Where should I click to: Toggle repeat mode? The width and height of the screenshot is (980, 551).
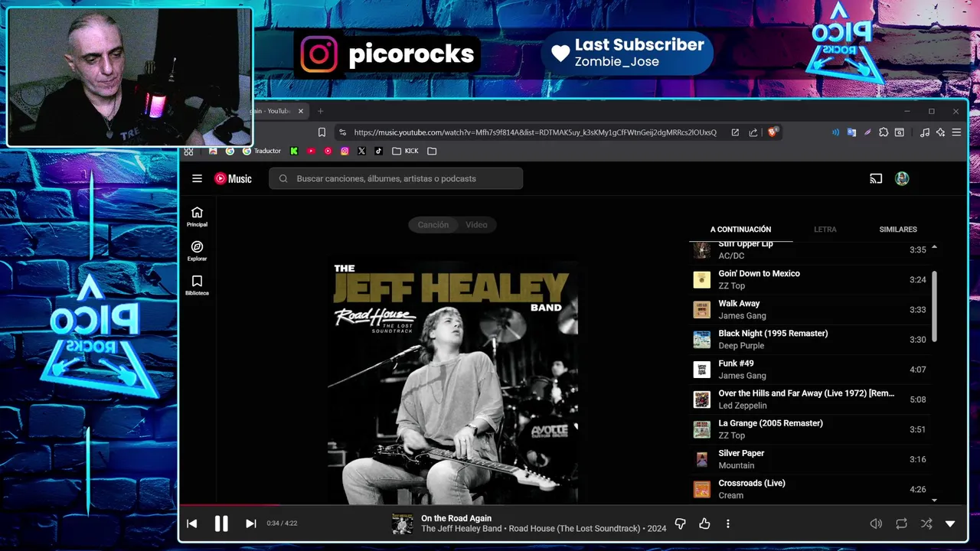[901, 523]
